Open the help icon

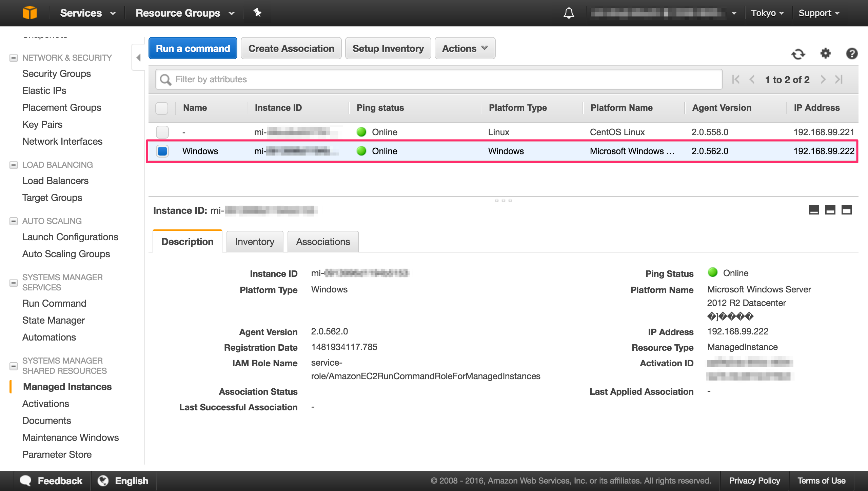pos(852,54)
